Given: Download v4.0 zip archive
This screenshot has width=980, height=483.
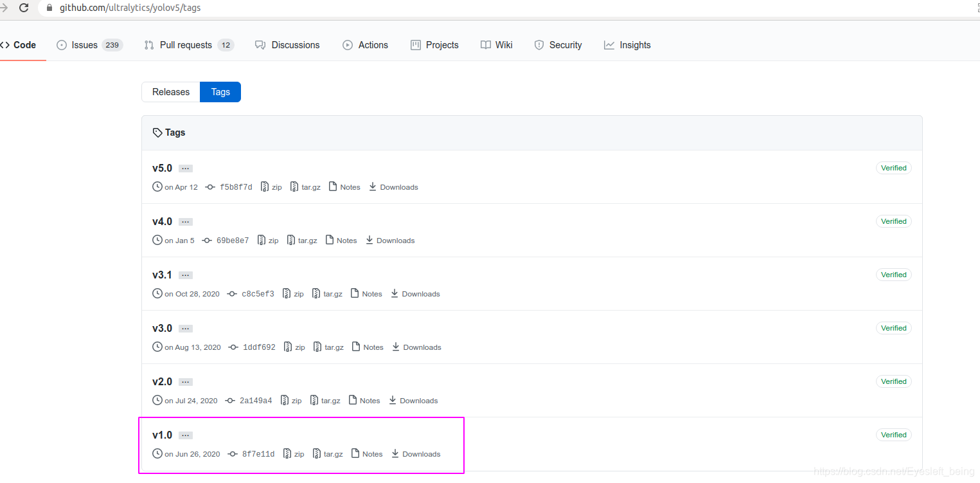Looking at the screenshot, I should click(x=268, y=241).
